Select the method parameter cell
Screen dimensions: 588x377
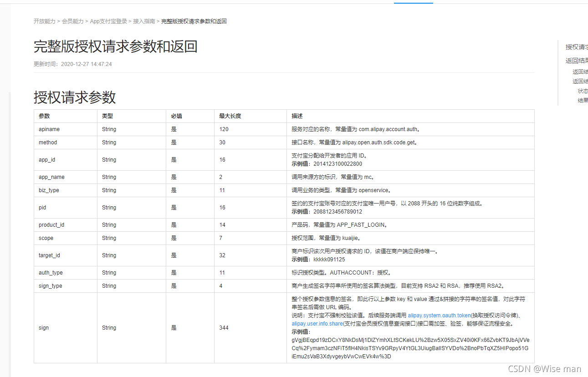pyautogui.click(x=66, y=143)
